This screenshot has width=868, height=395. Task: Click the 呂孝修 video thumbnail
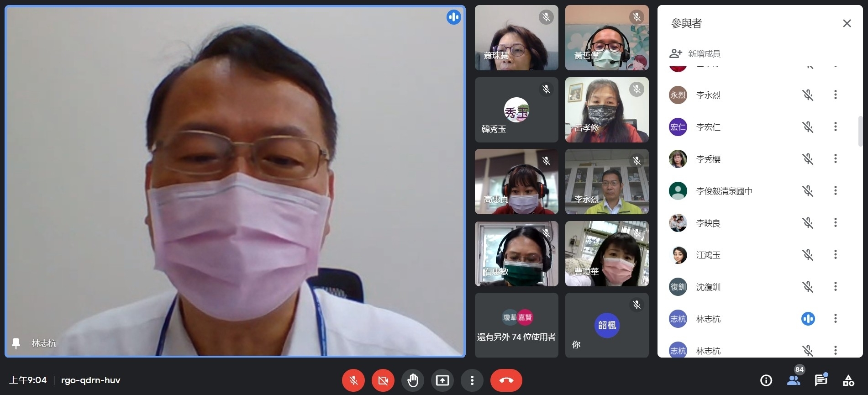tap(607, 110)
